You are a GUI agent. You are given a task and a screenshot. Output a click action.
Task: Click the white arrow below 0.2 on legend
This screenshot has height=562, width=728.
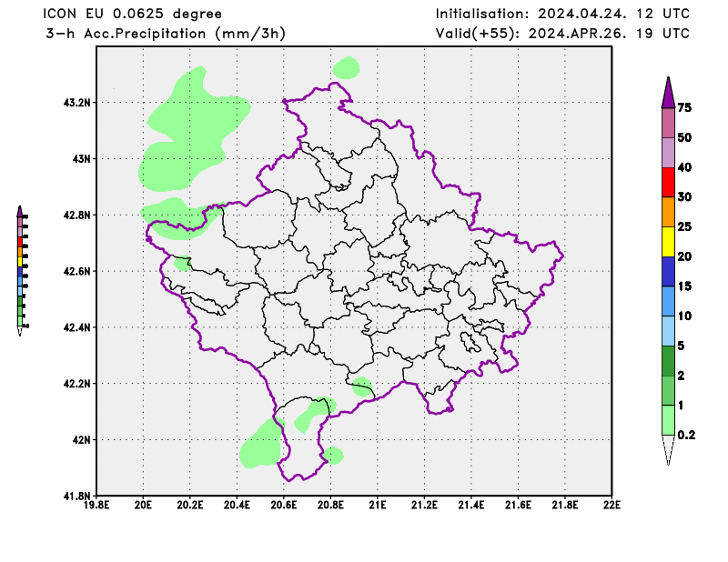(668, 450)
